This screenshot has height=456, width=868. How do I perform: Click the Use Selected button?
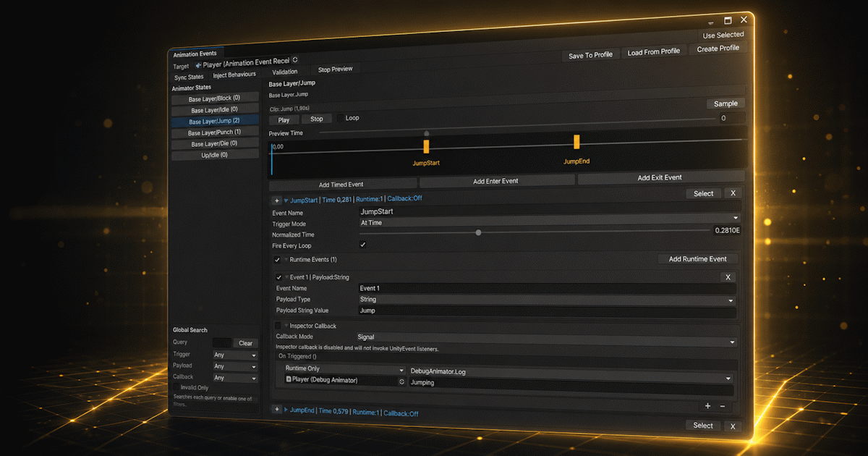pyautogui.click(x=723, y=35)
